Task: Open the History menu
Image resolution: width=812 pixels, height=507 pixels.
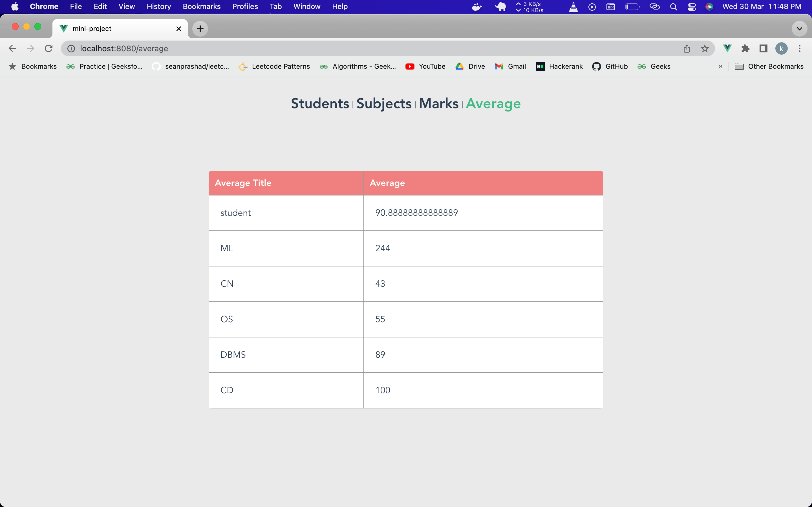Action: coord(158,6)
